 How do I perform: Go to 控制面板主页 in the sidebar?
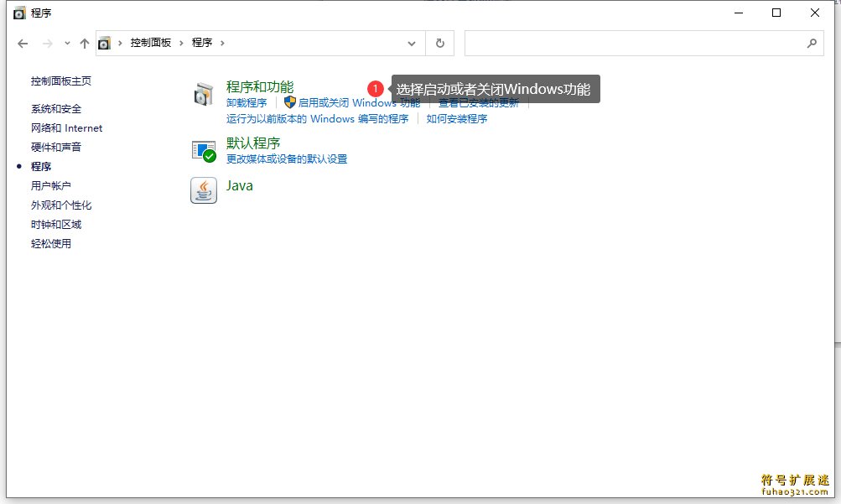[x=61, y=81]
